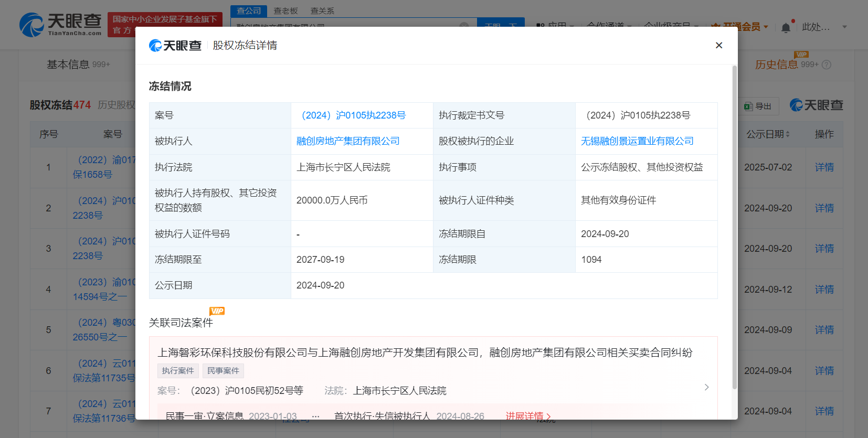The height and width of the screenshot is (438, 868).
Task: Click the 导出 export button
Action: pyautogui.click(x=758, y=106)
